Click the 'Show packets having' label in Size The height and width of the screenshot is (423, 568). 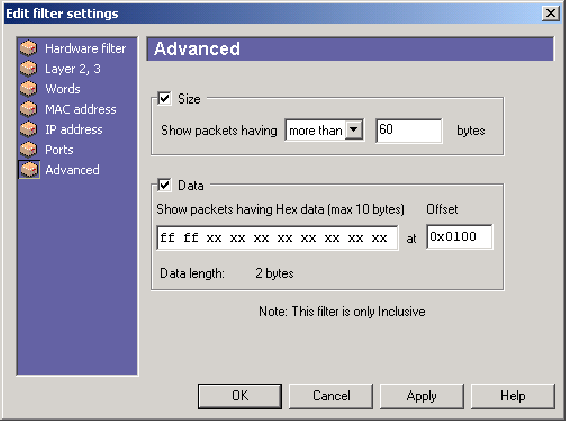(219, 130)
